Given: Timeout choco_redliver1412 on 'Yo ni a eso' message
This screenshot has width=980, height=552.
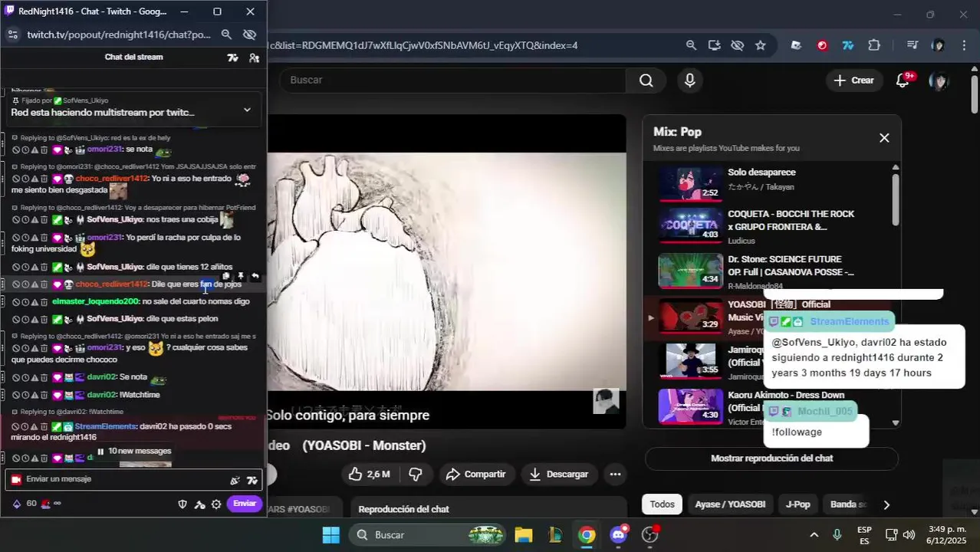Looking at the screenshot, I should click(25, 179).
